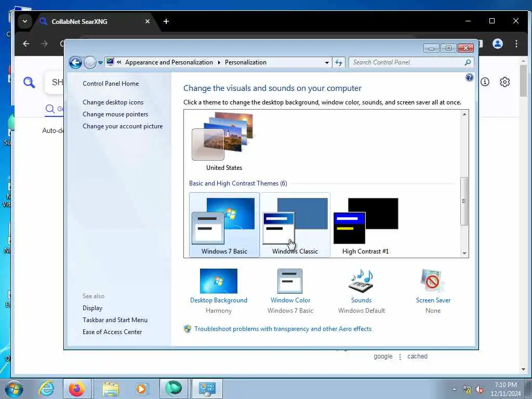Show hidden system tray icons
This screenshot has height=399, width=532.
coord(454,390)
